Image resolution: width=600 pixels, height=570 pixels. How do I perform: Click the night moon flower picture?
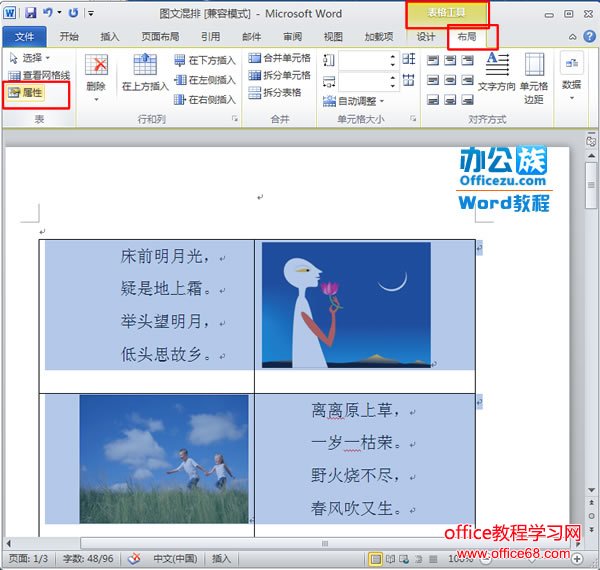tap(346, 305)
